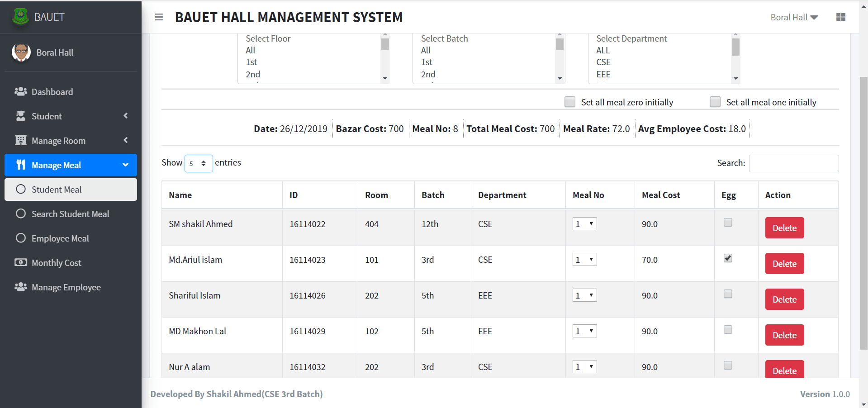The height and width of the screenshot is (408, 868).
Task: Delete SM shakil Ahmed's meal row
Action: (784, 228)
